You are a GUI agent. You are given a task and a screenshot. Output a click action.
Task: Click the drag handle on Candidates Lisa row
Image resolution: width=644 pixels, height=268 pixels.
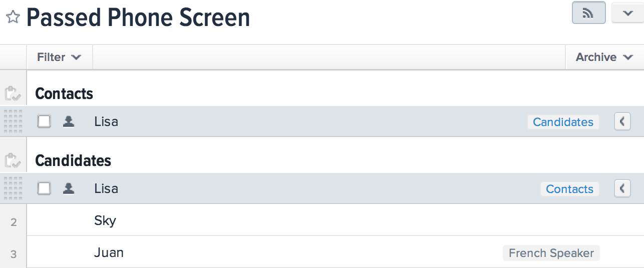tap(13, 188)
